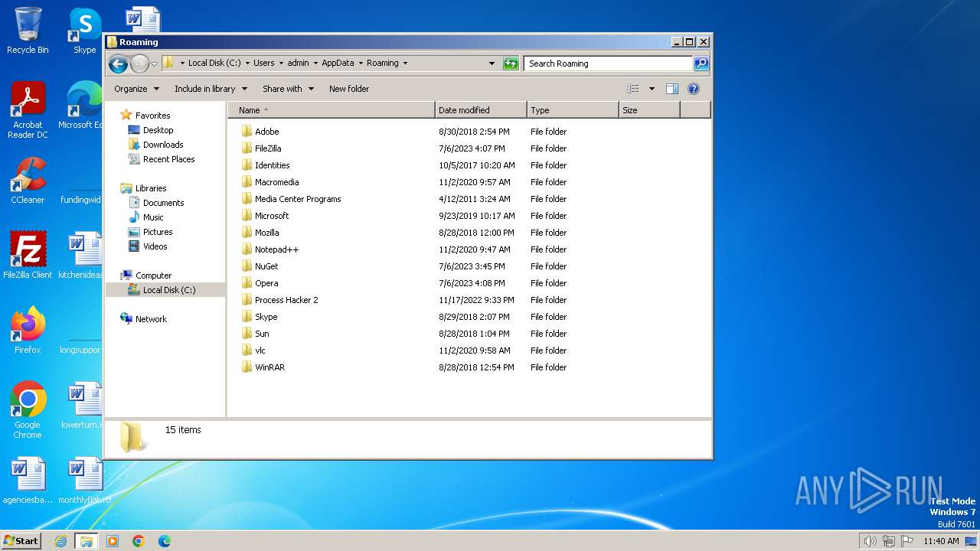Select the Opera folder
The width and height of the screenshot is (980, 551).
click(x=266, y=283)
